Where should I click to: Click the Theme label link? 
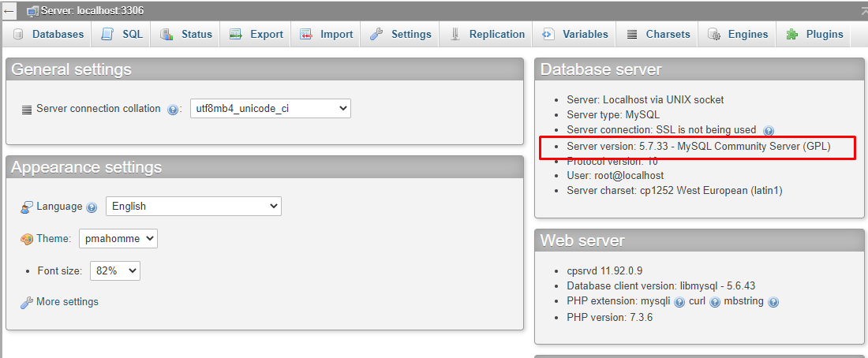pyautogui.click(x=54, y=238)
